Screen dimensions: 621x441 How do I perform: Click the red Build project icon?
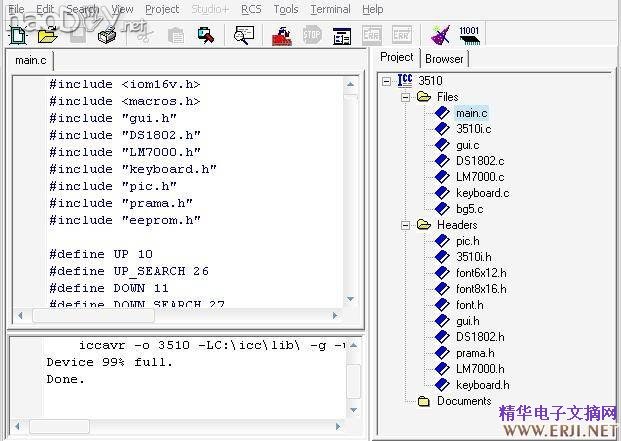coord(282,36)
